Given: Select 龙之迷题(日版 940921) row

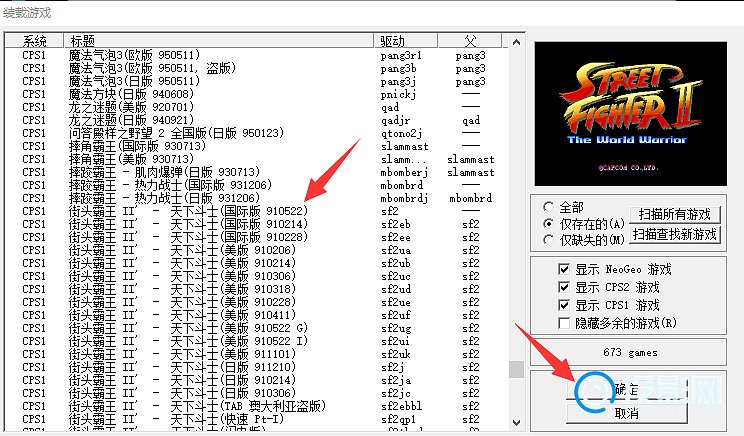Looking at the screenshot, I should pyautogui.click(x=256, y=120).
